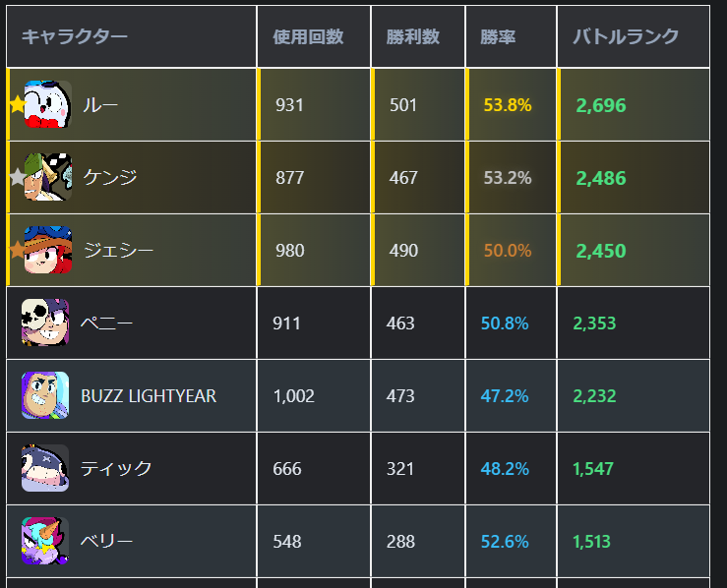The width and height of the screenshot is (727, 588).
Task: Click gold star beside ルー
Action: (x=17, y=104)
